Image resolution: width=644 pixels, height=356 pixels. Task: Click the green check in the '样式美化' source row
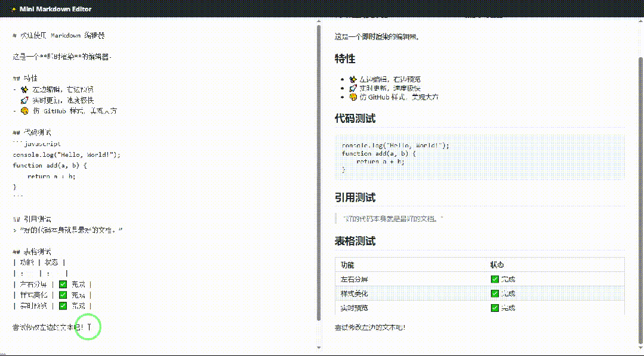coord(63,295)
